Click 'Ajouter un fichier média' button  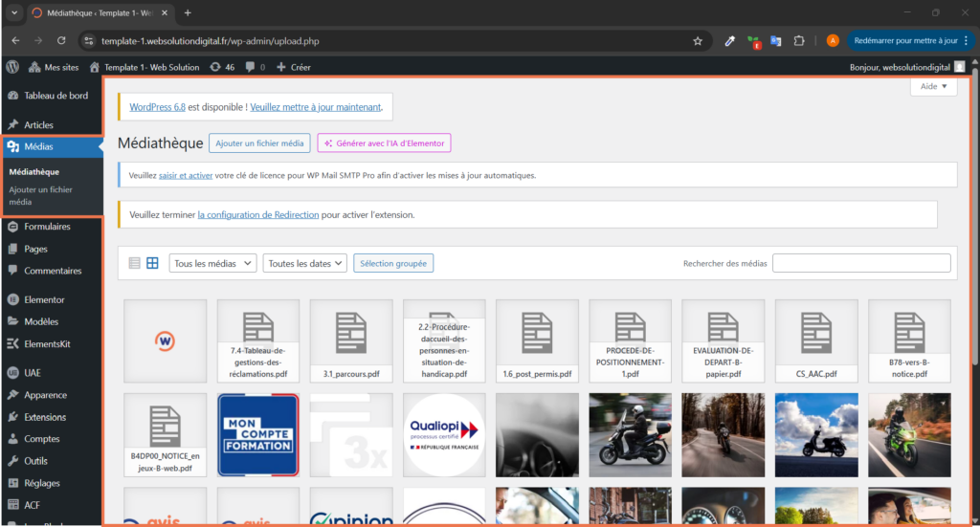[259, 143]
